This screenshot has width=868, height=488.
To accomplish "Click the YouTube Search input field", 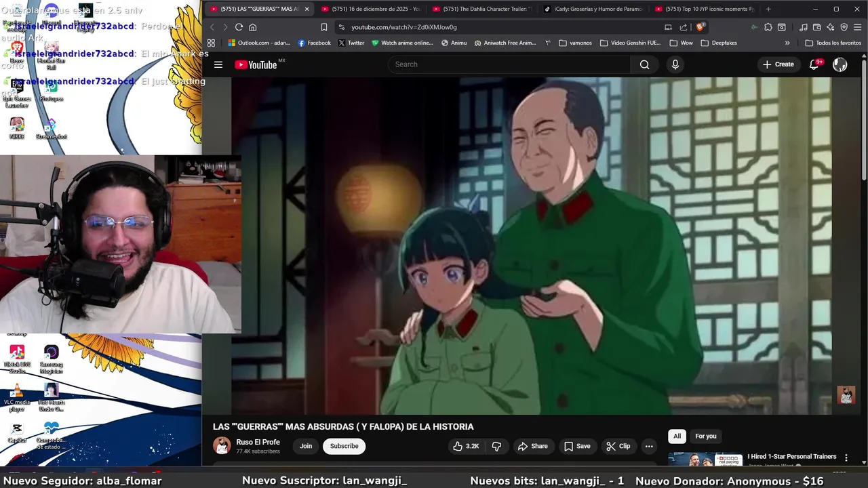I will [509, 64].
